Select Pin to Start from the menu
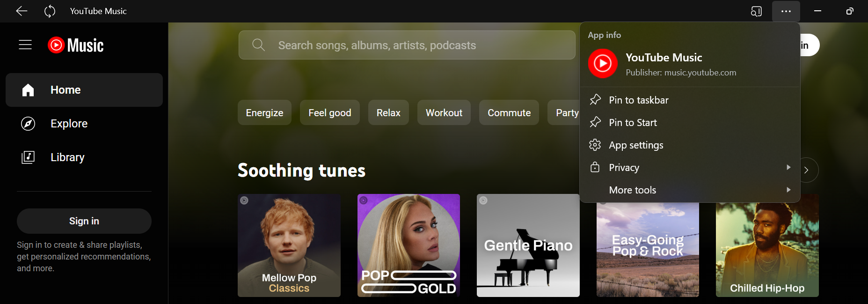 pos(633,122)
